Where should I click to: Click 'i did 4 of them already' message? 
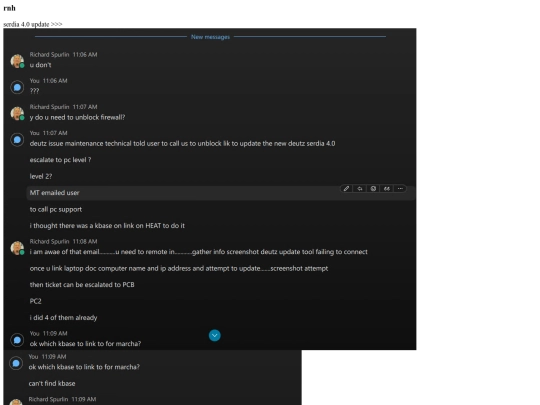(63, 318)
